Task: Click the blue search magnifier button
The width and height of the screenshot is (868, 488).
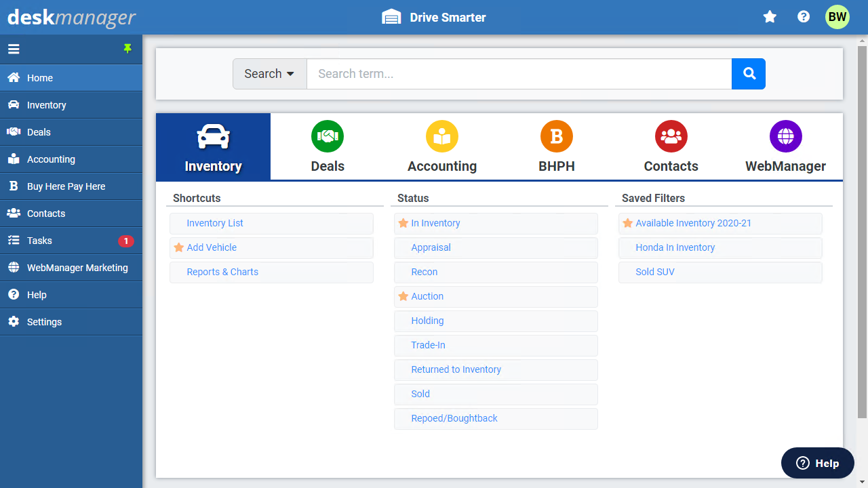Action: 748,74
